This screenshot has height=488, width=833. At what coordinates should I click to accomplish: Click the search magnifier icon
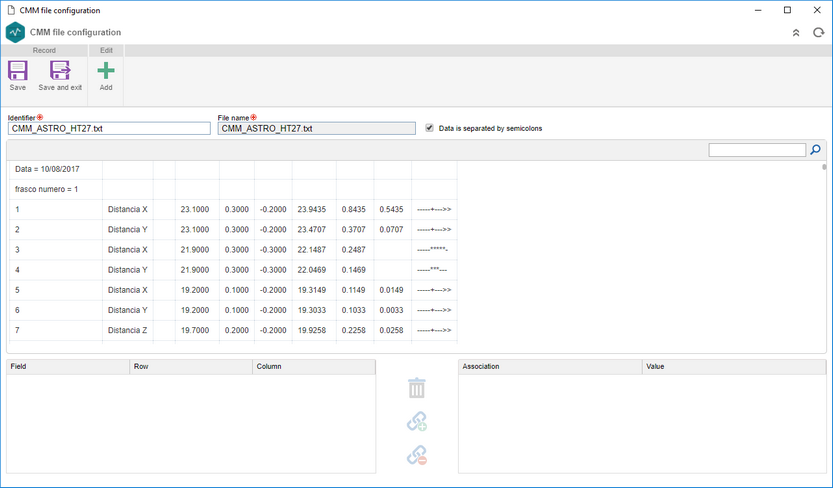[815, 150]
